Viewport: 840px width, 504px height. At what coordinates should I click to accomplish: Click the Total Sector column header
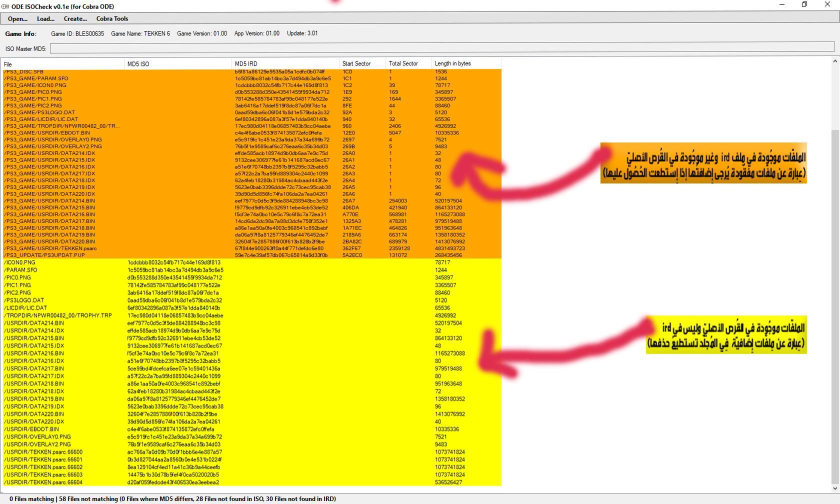408,64
